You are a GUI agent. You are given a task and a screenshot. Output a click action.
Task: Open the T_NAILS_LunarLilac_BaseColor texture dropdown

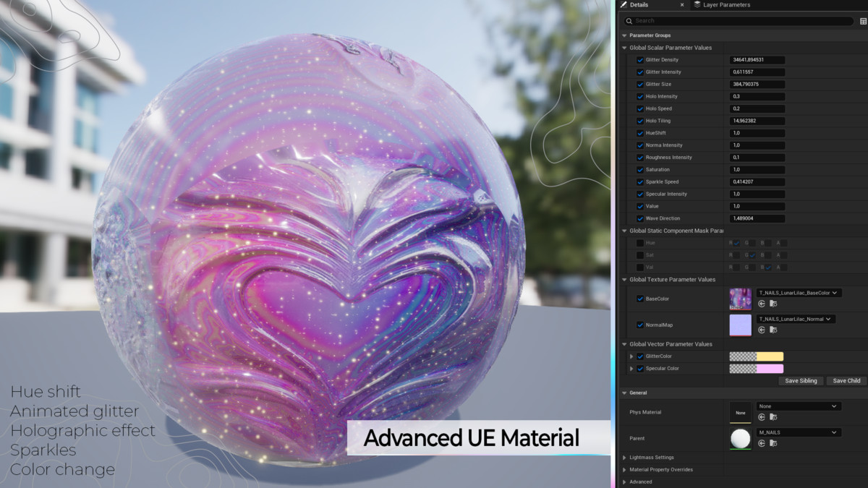(x=798, y=293)
